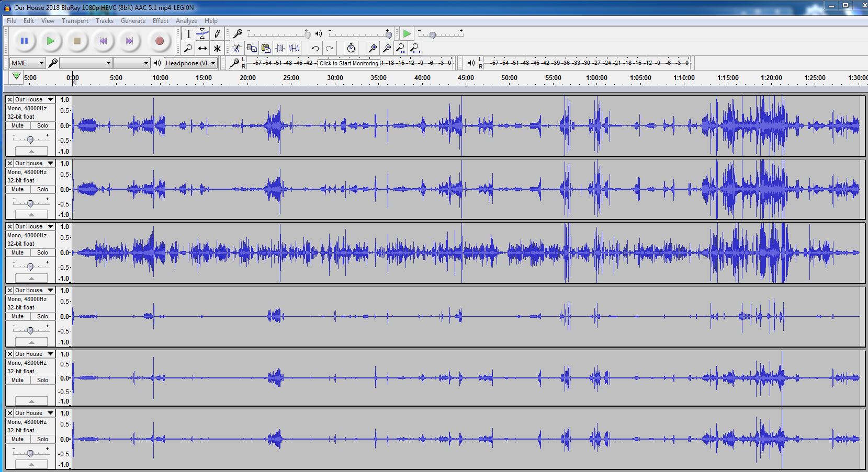Click the playback meter speaker icon
Viewport: 868px width, 472px height.
471,63
